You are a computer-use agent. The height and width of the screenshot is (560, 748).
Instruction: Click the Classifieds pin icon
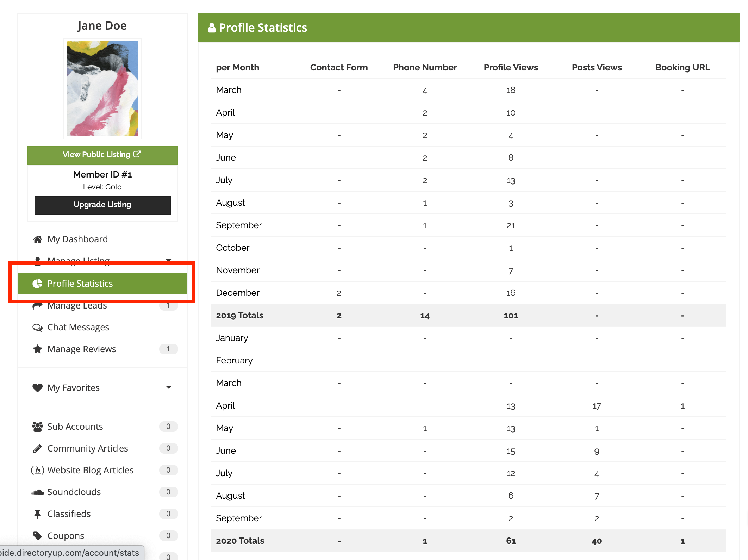pyautogui.click(x=37, y=514)
